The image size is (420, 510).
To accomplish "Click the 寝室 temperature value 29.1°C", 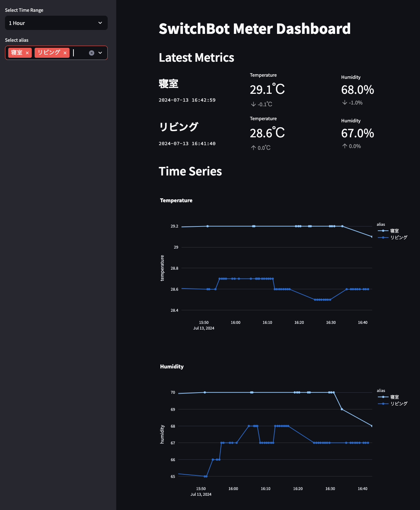I will (267, 89).
